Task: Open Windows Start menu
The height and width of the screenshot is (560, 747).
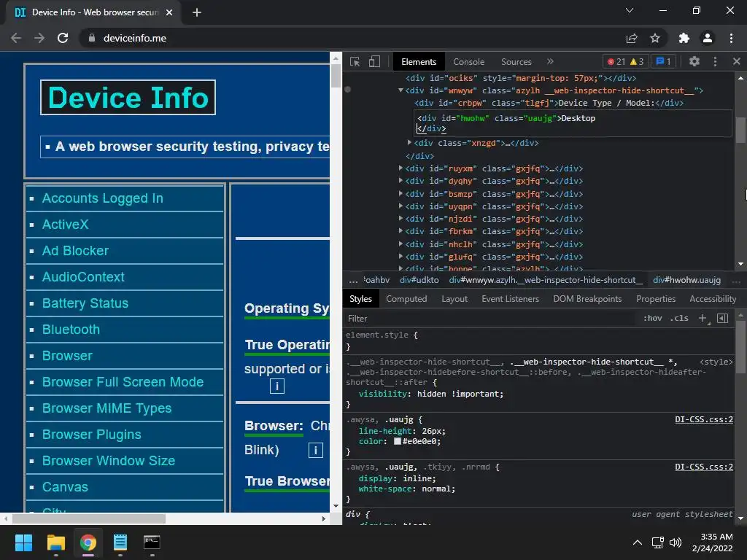Action: click(23, 542)
